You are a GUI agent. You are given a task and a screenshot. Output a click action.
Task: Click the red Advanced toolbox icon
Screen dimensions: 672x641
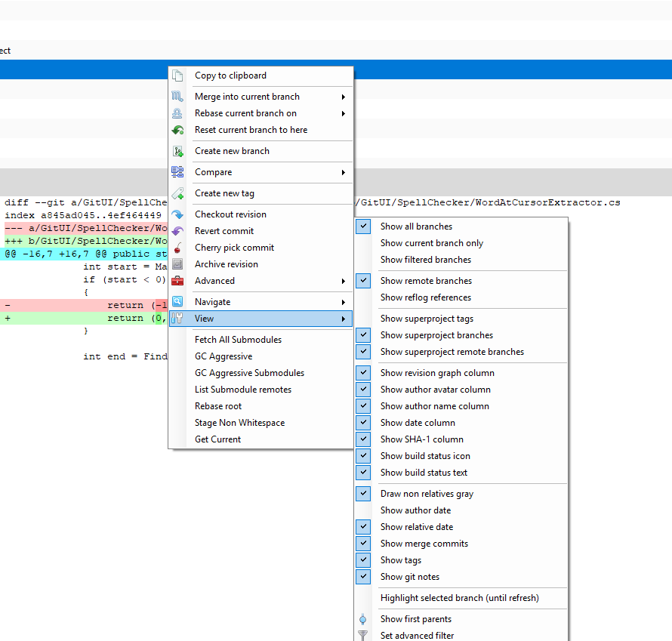click(177, 281)
